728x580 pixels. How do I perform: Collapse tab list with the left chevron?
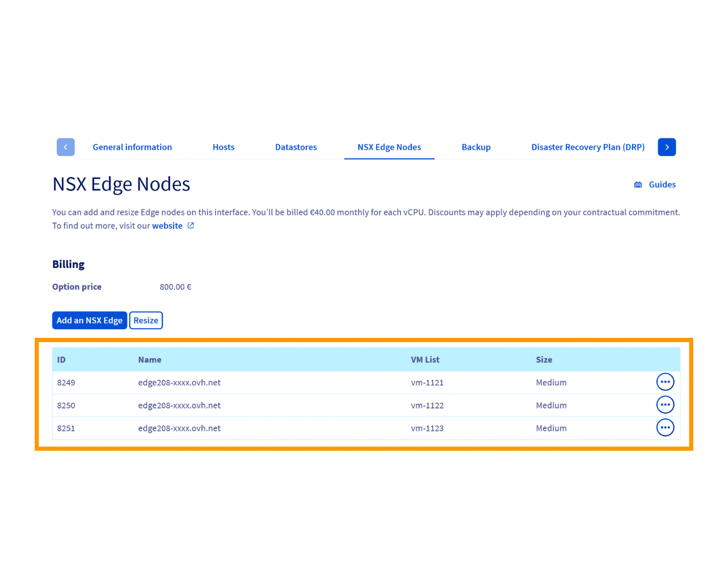pyautogui.click(x=65, y=147)
